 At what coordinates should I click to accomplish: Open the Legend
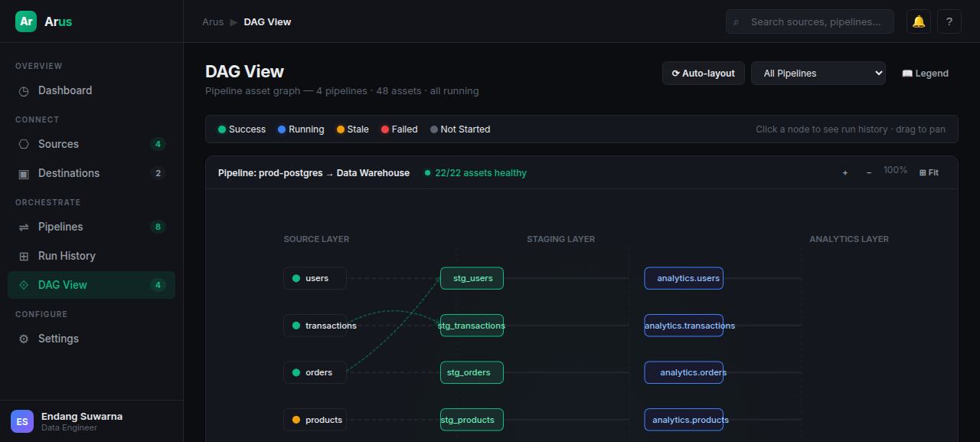pyautogui.click(x=925, y=74)
